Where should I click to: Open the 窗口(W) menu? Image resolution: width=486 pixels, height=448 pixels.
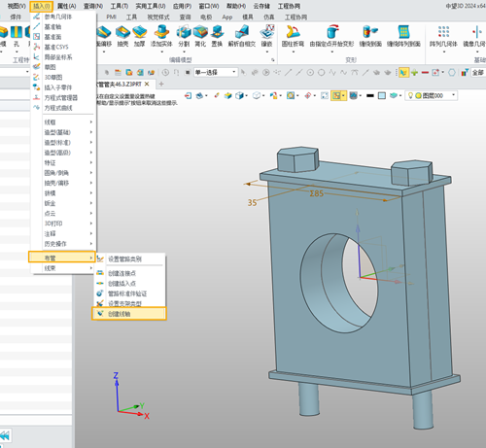click(209, 6)
